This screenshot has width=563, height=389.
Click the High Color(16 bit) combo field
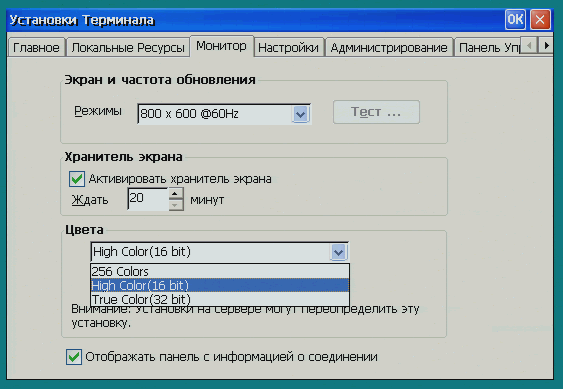219,252
